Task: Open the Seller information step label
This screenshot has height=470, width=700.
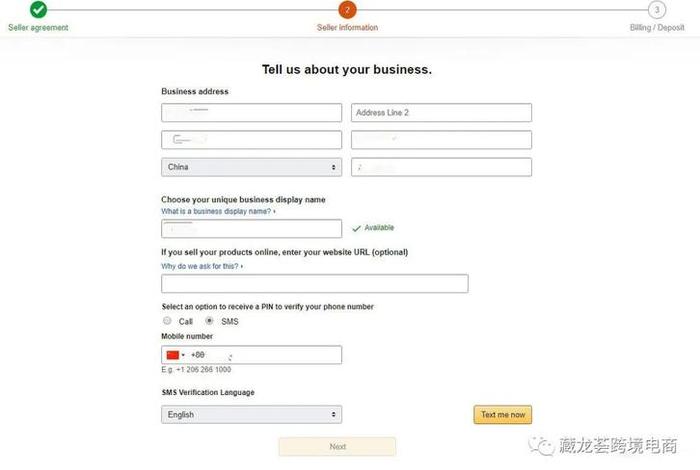Action: click(347, 28)
